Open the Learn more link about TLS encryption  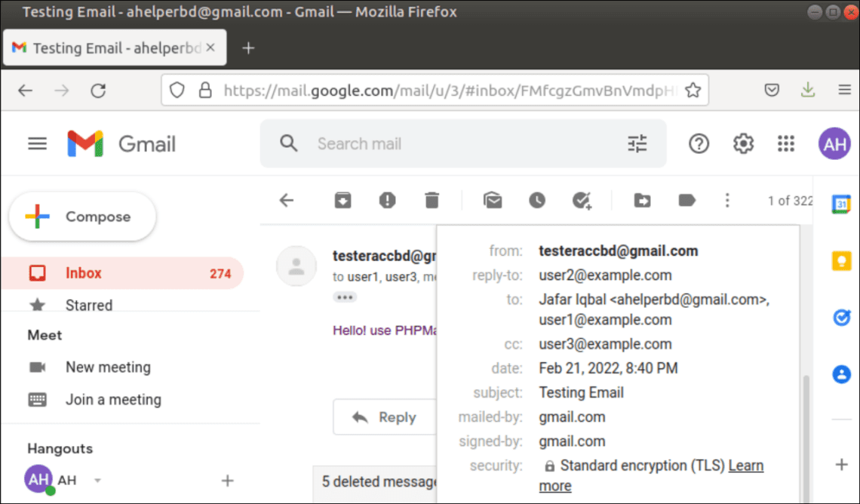click(745, 466)
